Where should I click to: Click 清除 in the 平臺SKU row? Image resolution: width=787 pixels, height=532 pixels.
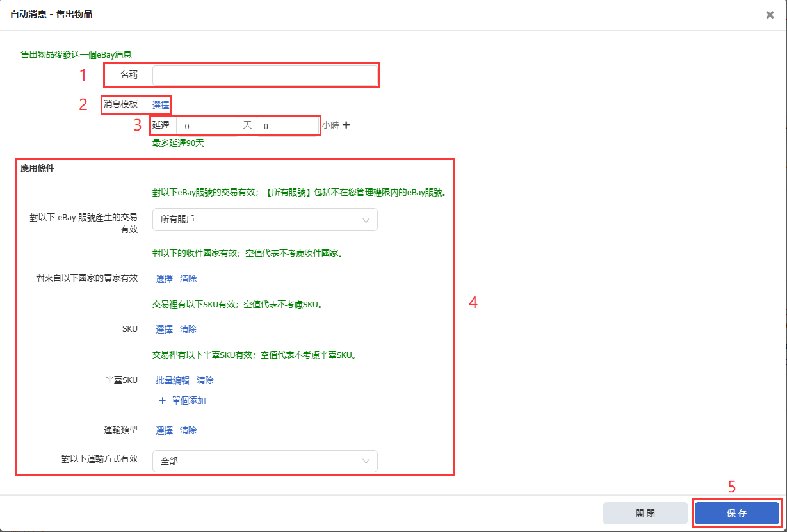(206, 380)
